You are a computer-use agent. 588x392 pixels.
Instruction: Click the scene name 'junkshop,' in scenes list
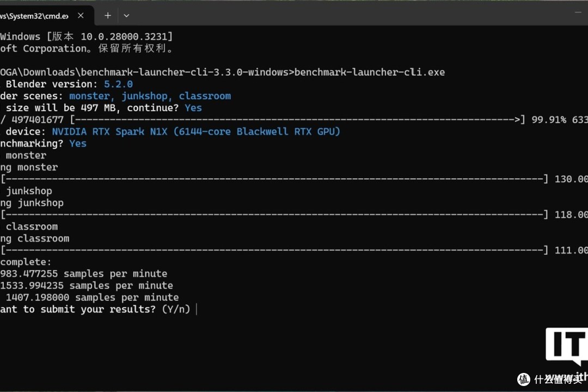[146, 96]
